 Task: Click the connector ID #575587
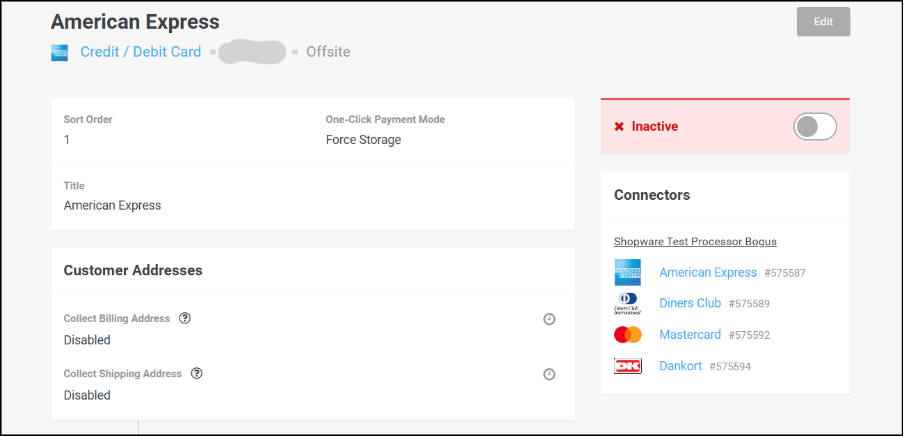(x=785, y=273)
